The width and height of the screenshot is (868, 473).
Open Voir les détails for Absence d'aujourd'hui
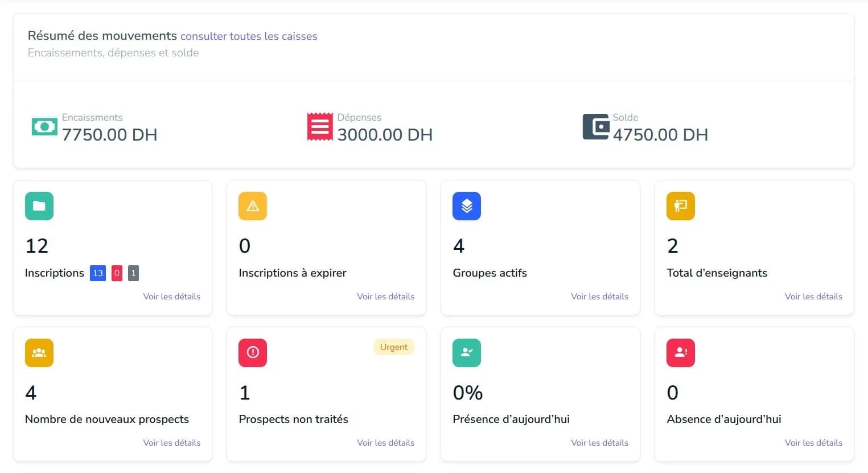pyautogui.click(x=814, y=442)
